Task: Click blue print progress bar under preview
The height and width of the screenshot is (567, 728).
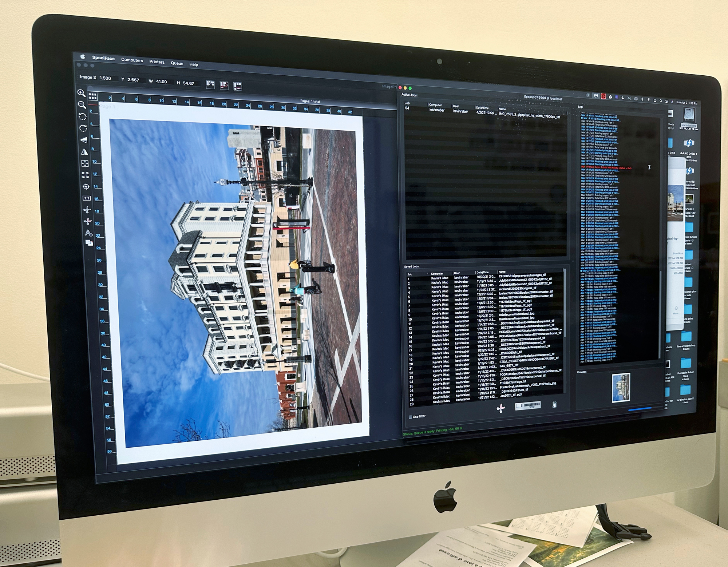Action: pyautogui.click(x=640, y=409)
